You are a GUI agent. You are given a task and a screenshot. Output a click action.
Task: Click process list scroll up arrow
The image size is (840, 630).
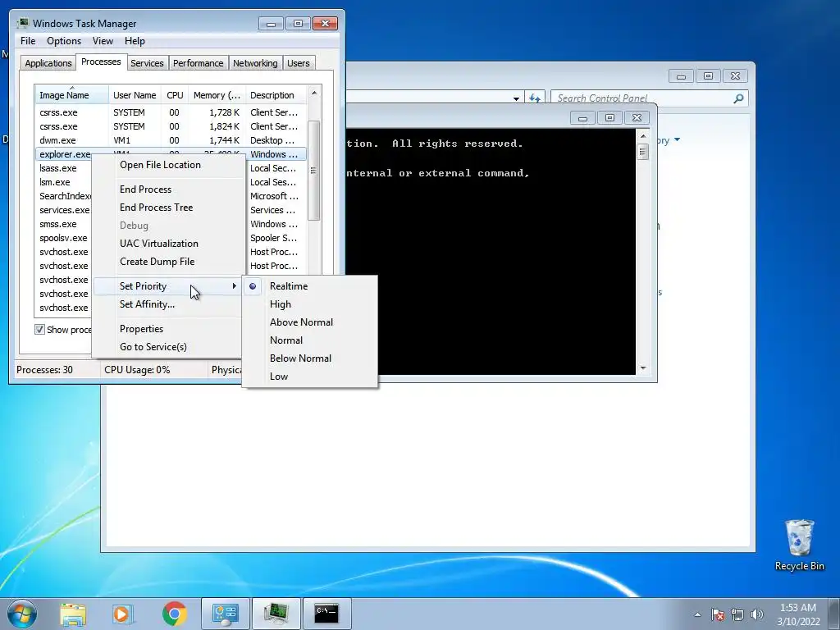(314, 93)
